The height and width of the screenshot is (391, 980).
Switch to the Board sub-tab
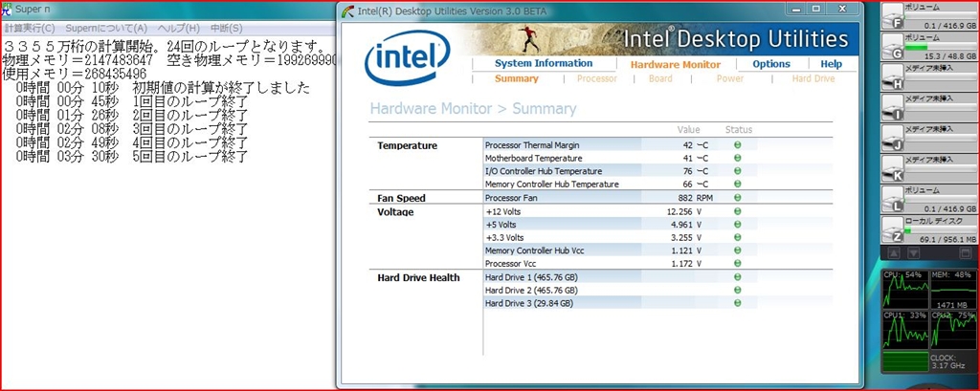click(660, 78)
